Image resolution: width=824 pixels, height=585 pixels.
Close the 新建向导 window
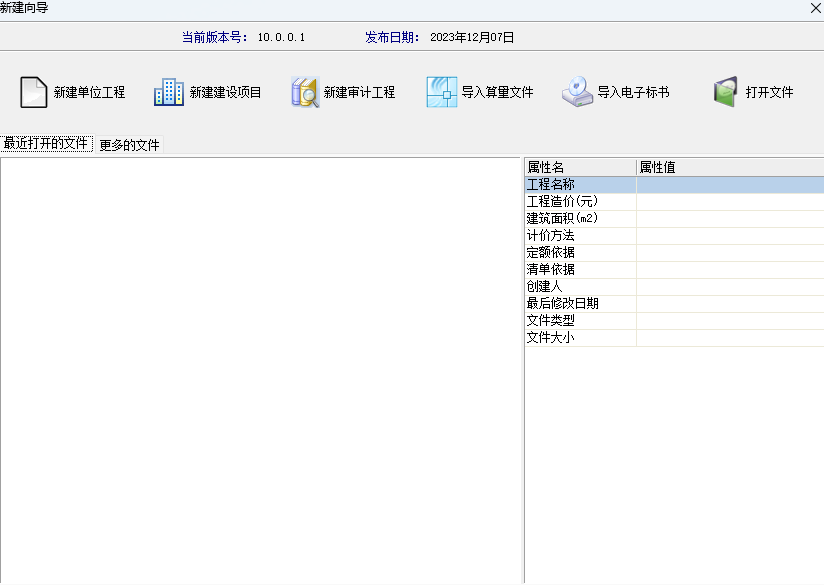tap(815, 8)
